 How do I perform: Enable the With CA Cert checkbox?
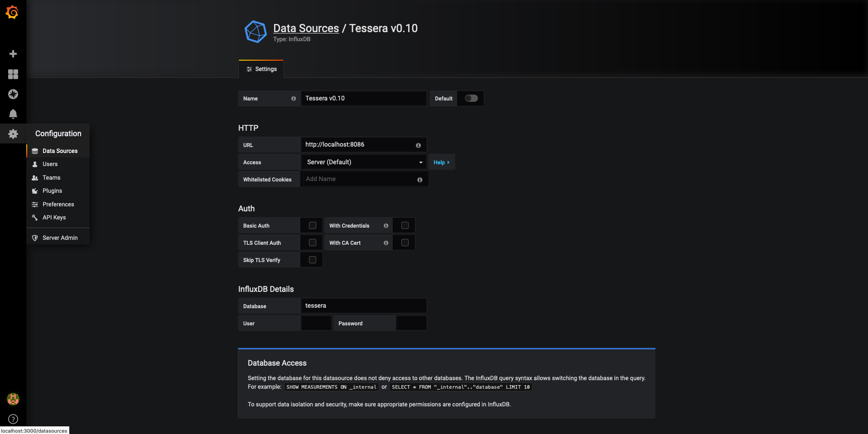pyautogui.click(x=405, y=243)
